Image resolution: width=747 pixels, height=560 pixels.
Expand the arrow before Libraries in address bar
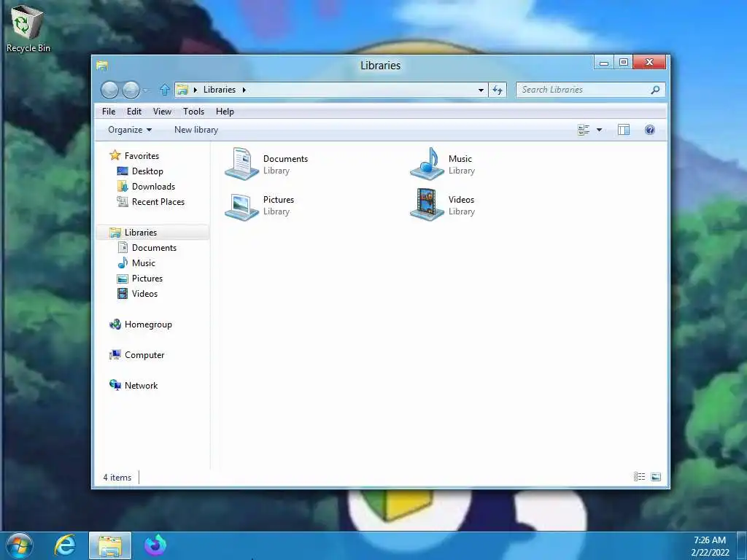195,90
